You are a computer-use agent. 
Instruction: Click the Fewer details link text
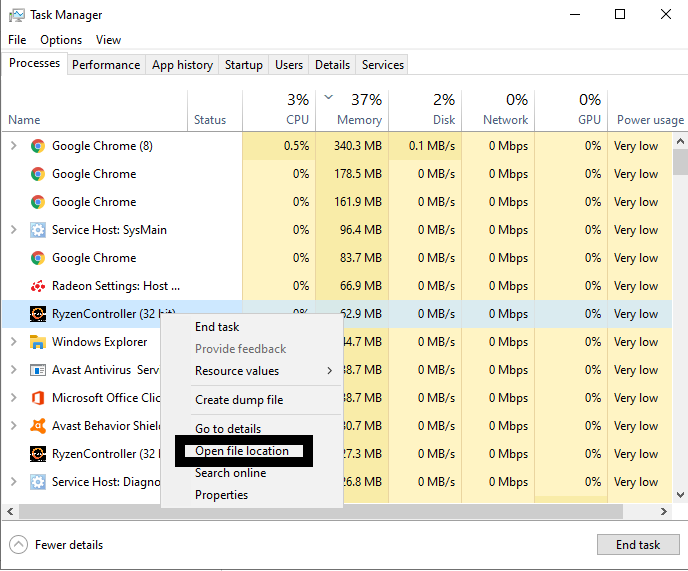(69, 545)
